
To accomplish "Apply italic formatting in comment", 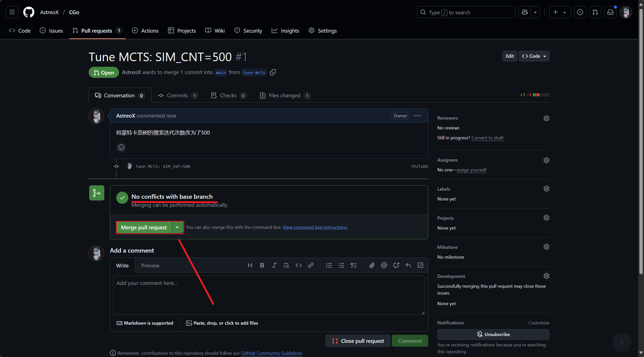I will click(274, 265).
